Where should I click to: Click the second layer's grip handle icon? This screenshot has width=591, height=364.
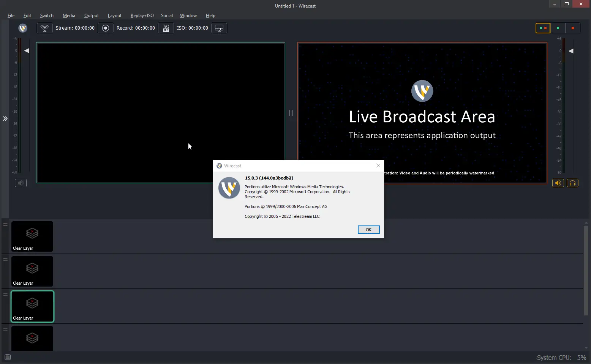(5, 259)
